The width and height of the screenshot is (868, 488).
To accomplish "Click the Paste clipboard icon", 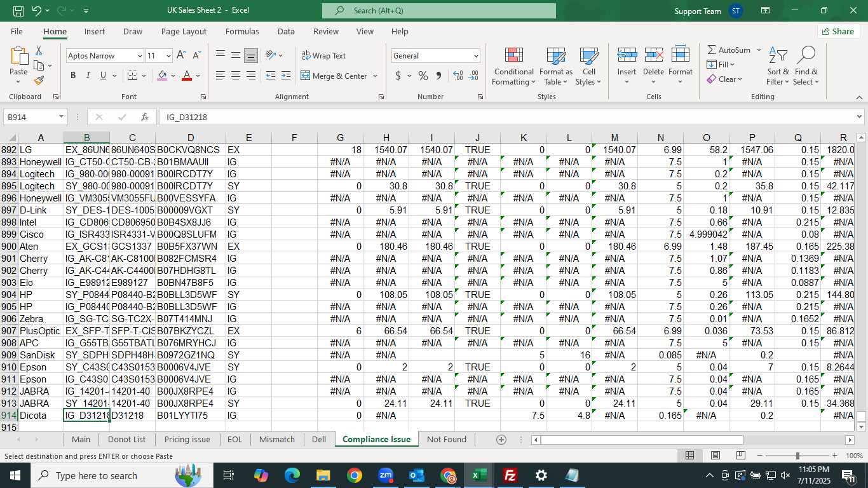I will (x=18, y=57).
